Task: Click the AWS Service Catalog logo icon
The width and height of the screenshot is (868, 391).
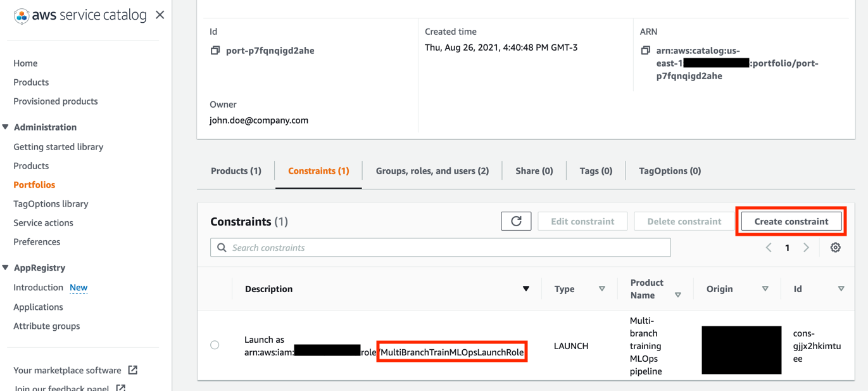Action: [22, 16]
